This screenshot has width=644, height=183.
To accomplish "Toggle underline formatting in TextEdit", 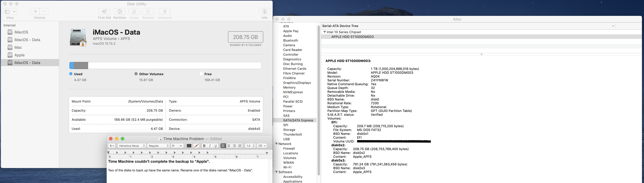I will click(216, 146).
